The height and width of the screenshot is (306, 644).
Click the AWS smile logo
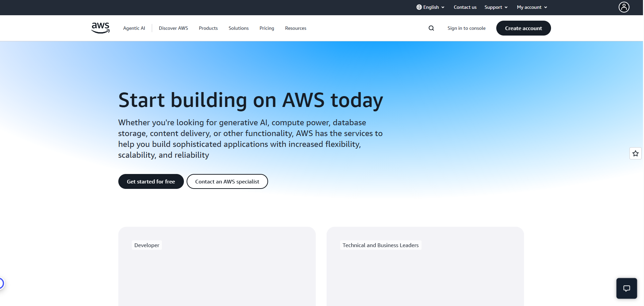(100, 28)
